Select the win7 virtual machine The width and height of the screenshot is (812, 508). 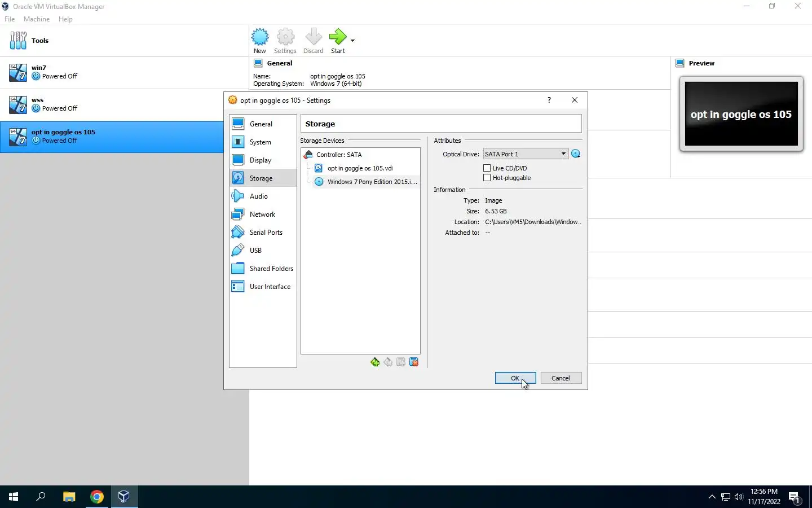(124, 72)
